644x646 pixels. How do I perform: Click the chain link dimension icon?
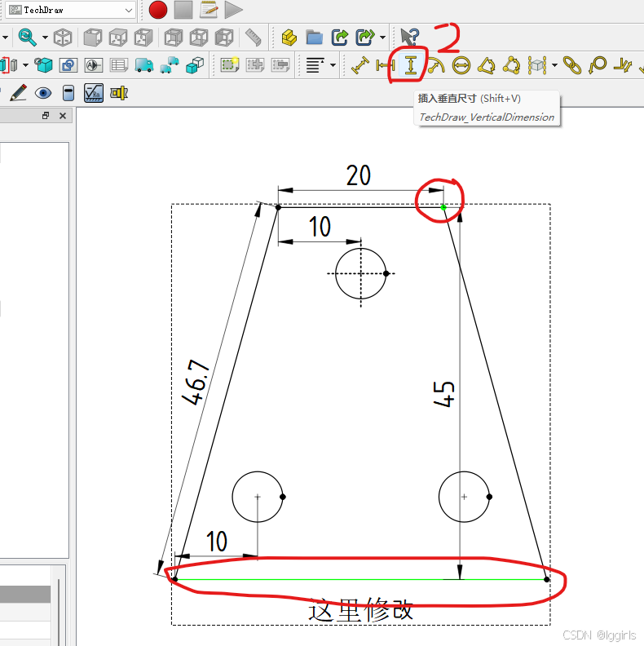[x=572, y=65]
